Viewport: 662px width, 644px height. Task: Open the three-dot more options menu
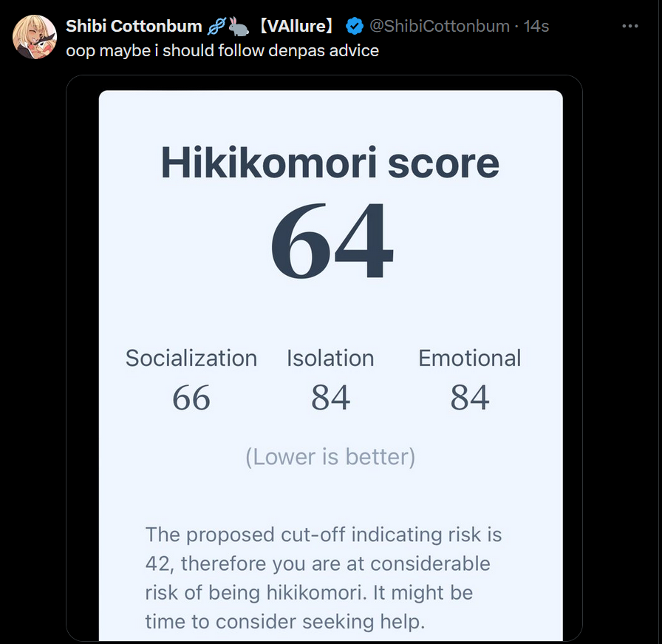tap(629, 26)
